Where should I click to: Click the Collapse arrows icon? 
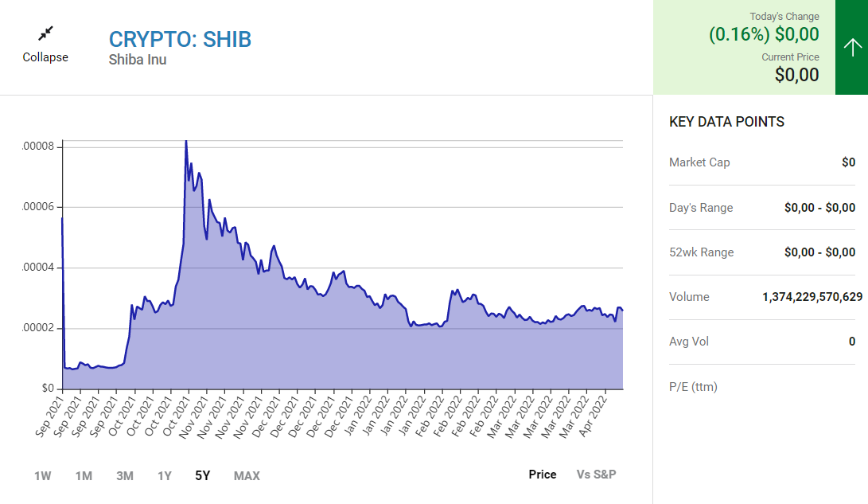point(45,33)
